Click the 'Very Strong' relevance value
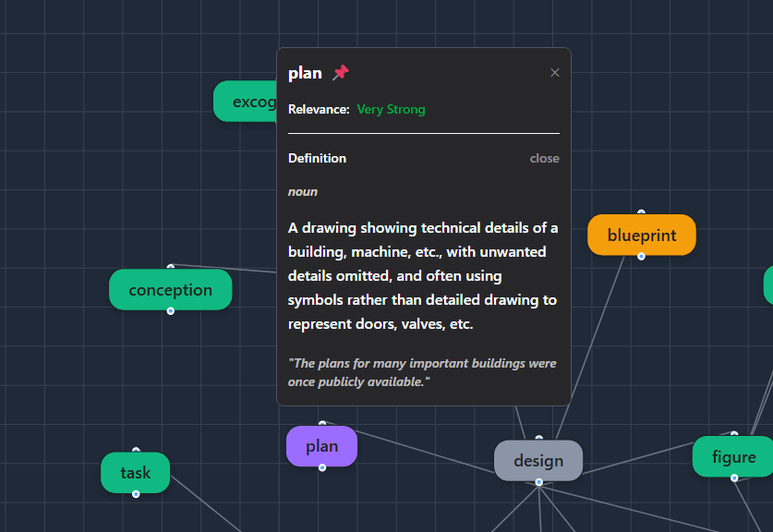 [x=391, y=110]
